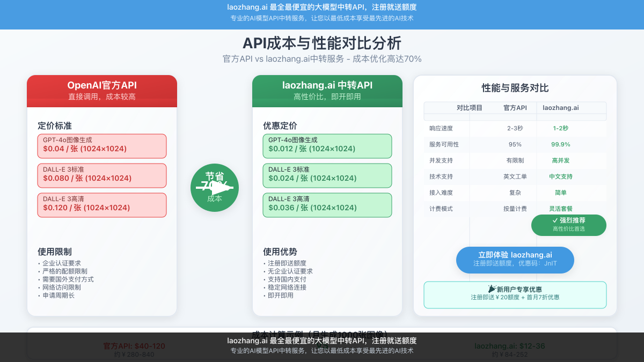The height and width of the screenshot is (362, 644).
Task: Click the 简单 table cell
Action: (x=561, y=193)
